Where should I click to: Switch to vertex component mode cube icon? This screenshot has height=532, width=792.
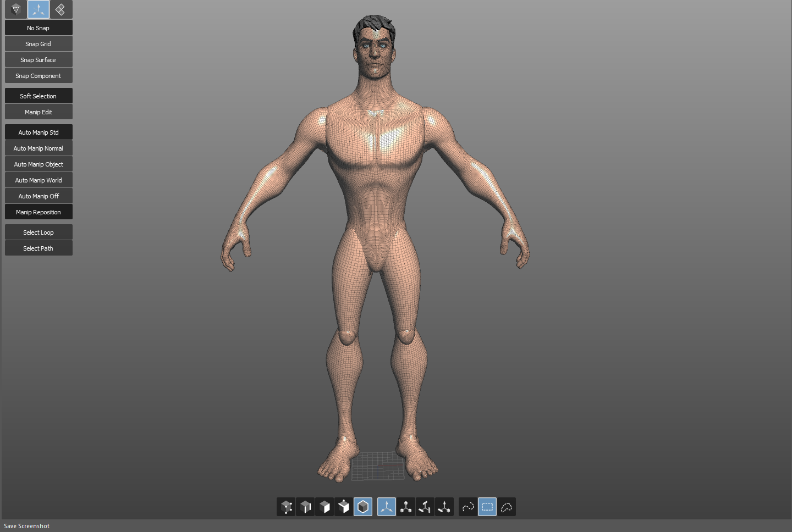(x=286, y=507)
